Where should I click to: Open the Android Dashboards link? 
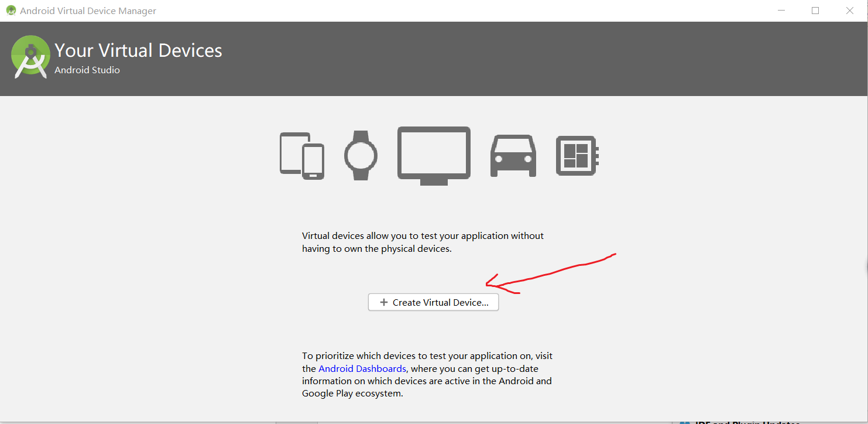tap(362, 368)
